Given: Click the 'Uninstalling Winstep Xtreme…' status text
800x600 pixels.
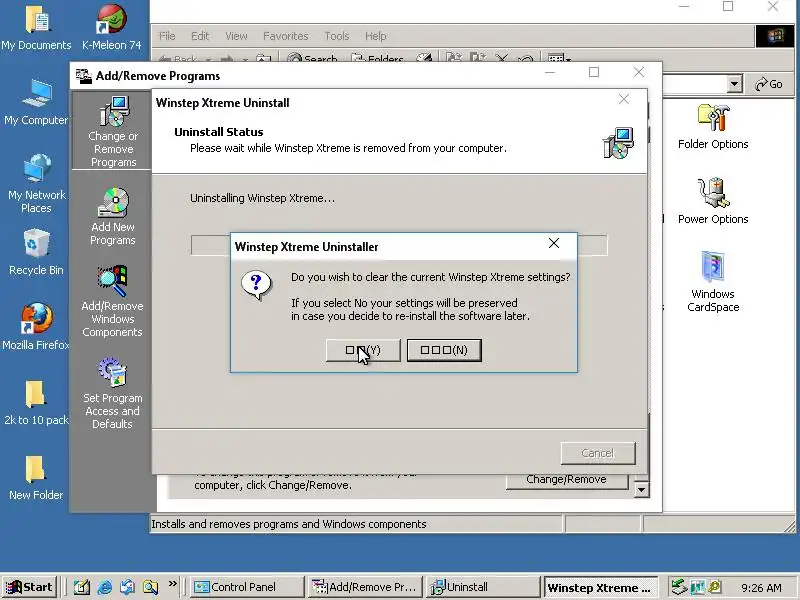Looking at the screenshot, I should click(262, 198).
